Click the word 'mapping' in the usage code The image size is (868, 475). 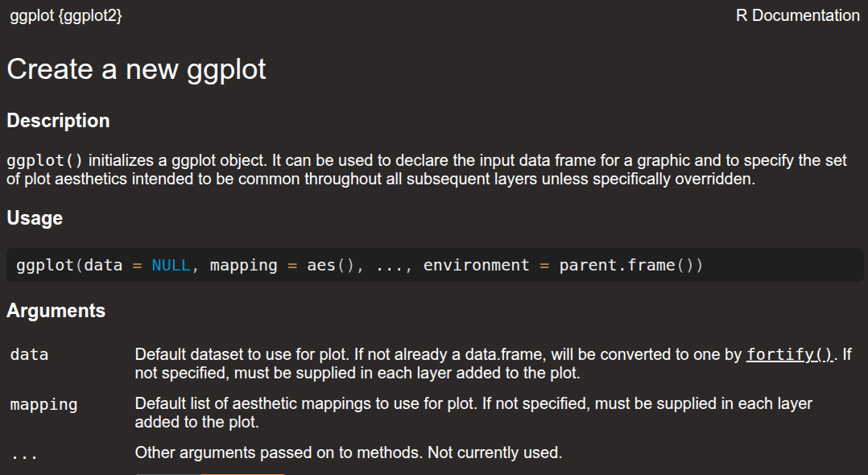tap(243, 265)
